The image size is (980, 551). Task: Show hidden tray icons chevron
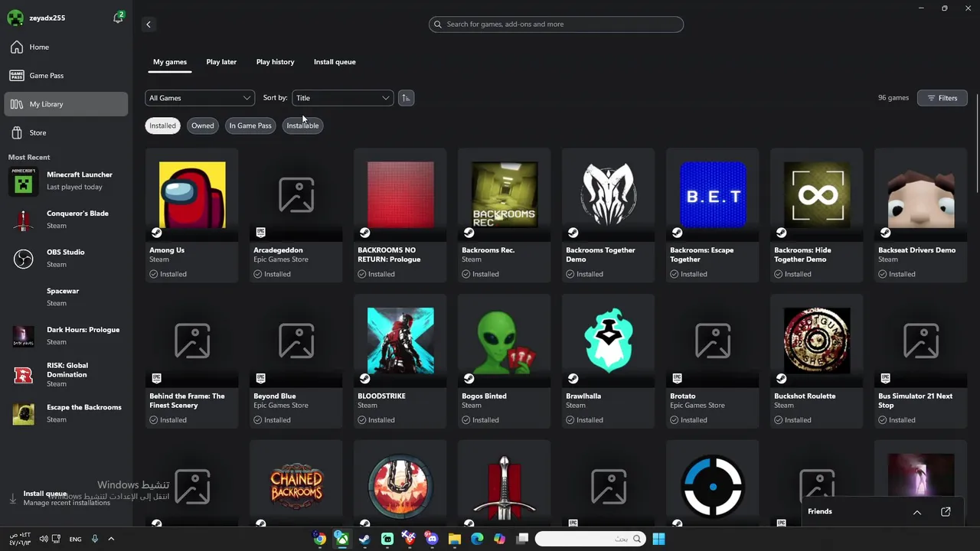coord(111,539)
